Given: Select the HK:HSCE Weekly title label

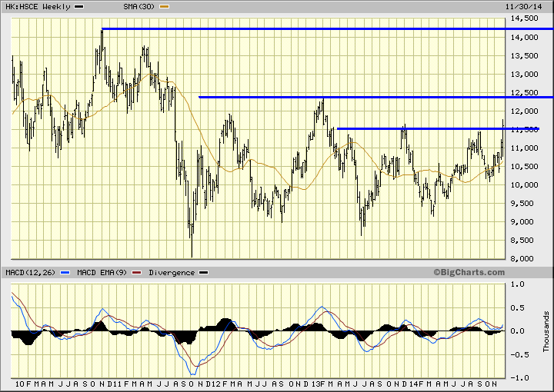Looking at the screenshot, I should (x=37, y=7).
